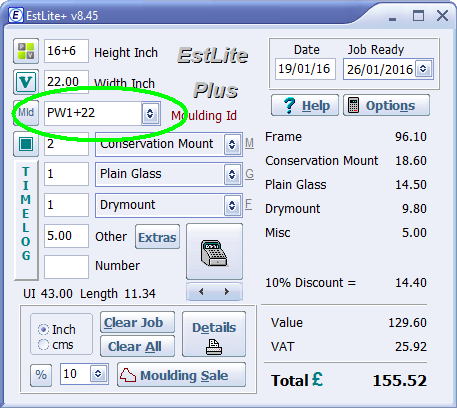Viewport: 457px width, 408px height.
Task: Click the G link beside glass dropdown
Action: click(249, 174)
